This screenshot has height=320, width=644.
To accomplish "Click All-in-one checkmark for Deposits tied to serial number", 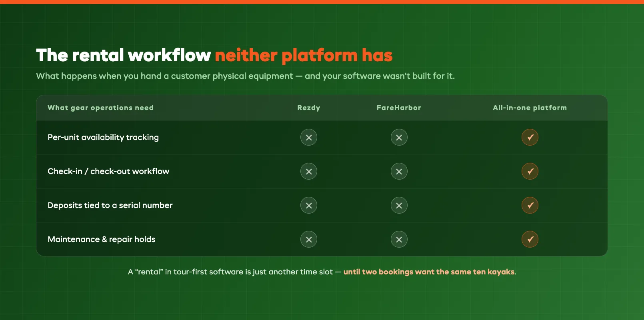I will point(530,205).
